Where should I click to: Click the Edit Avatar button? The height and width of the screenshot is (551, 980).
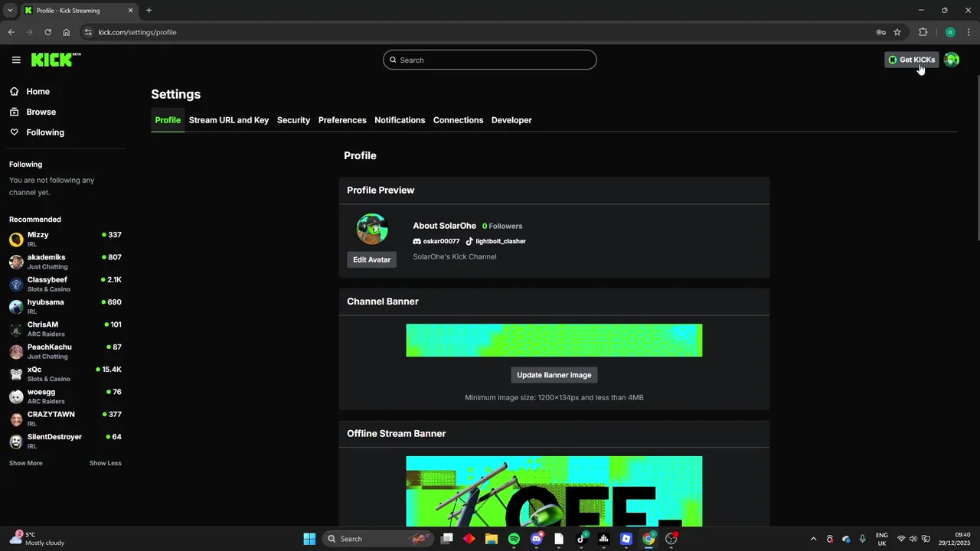372,259
